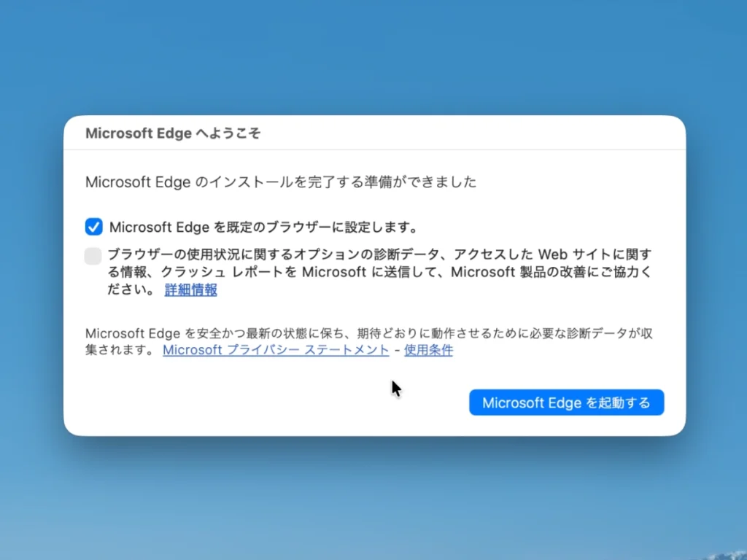The height and width of the screenshot is (560, 747).
Task: Click the diagnostic data description starting ブラウザーの使用状況
Action: click(x=379, y=272)
